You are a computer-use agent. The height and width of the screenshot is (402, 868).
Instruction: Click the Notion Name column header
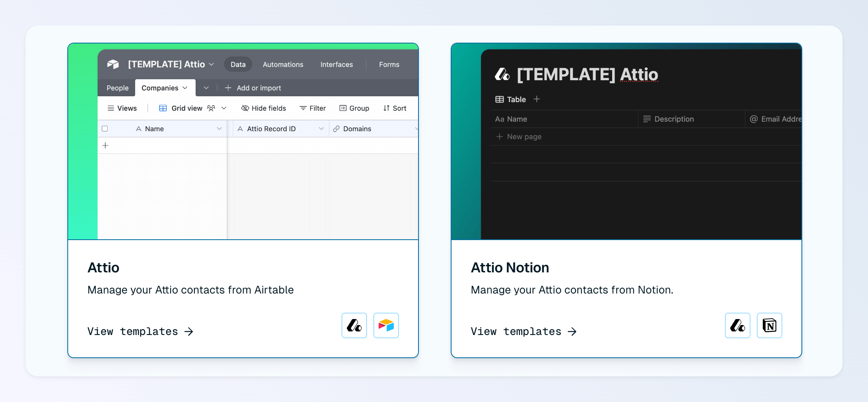[x=564, y=119]
